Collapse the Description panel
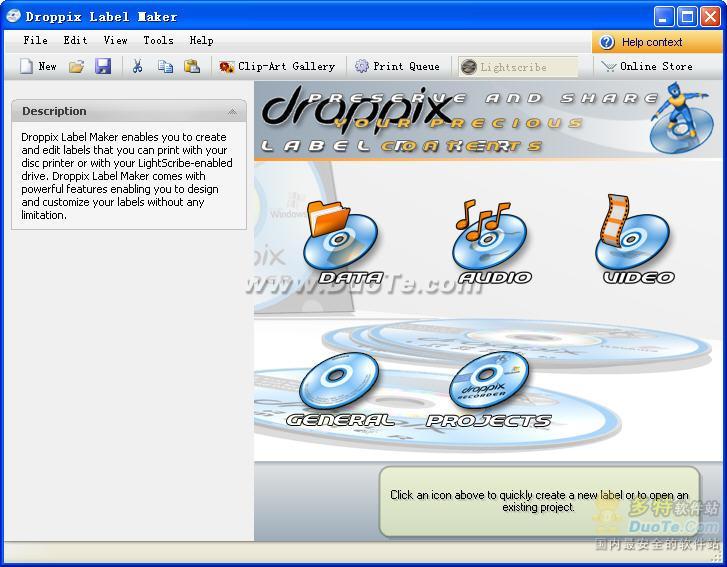 [232, 112]
